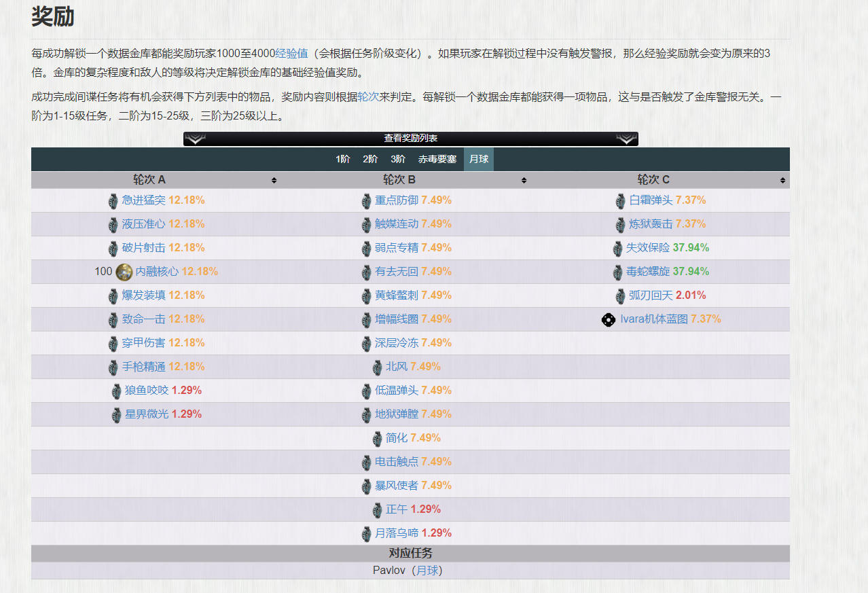868x593 pixels.
Task: Open the 增幅线圈 mod link
Action: pos(397,319)
